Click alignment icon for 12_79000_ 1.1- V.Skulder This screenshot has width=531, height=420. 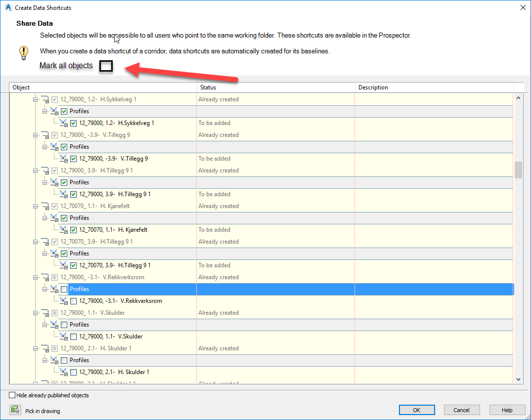[x=45, y=313]
